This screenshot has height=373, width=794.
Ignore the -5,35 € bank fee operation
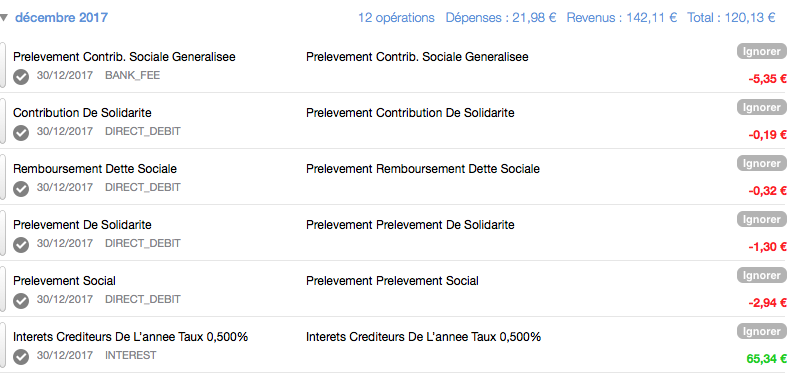tap(762, 51)
